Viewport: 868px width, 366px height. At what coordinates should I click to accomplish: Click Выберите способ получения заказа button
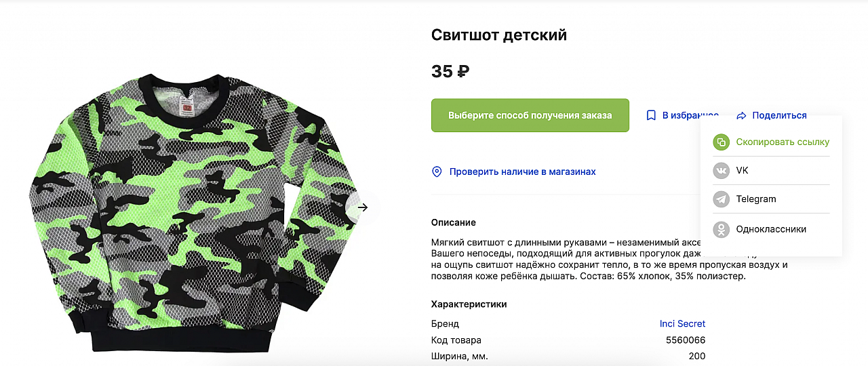click(530, 115)
